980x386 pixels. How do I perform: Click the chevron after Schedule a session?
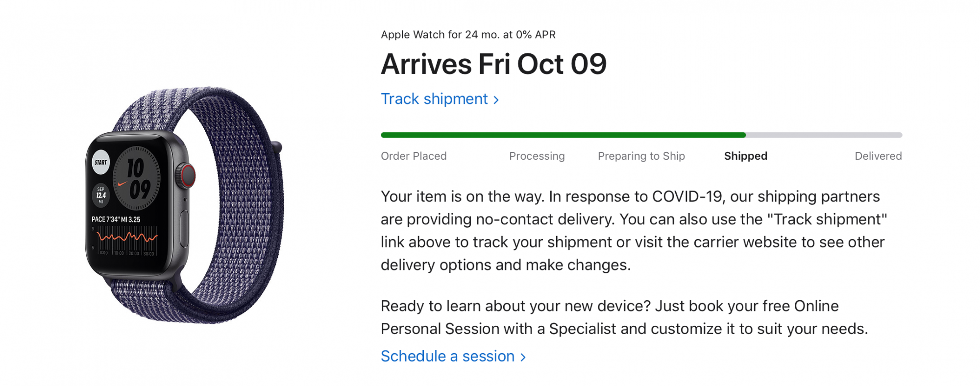click(523, 357)
